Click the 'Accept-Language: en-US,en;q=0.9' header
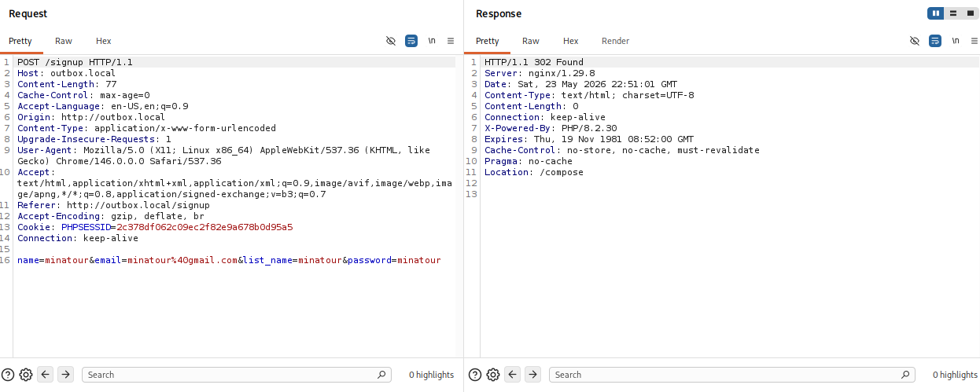980x392 pixels. (x=103, y=106)
